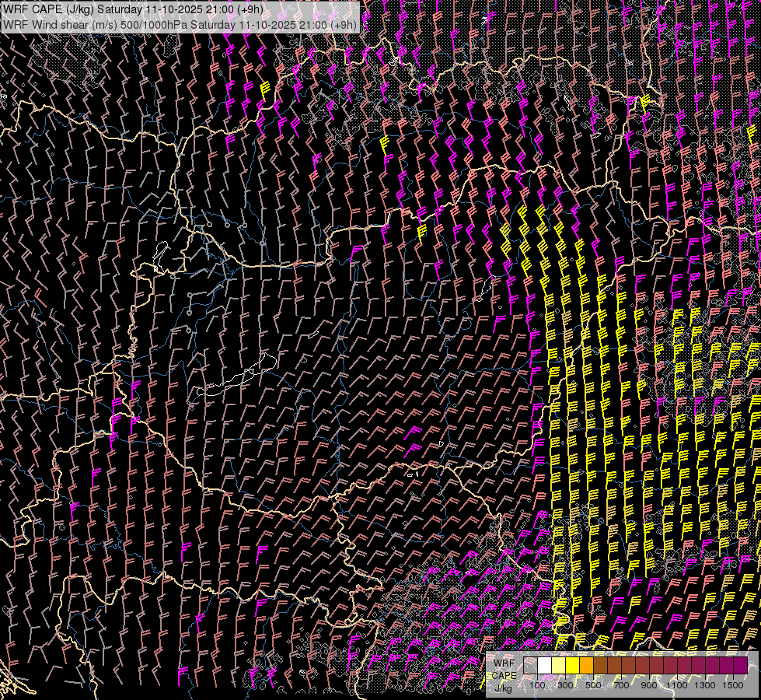Click the 500 tick label on the legend

coord(593,684)
